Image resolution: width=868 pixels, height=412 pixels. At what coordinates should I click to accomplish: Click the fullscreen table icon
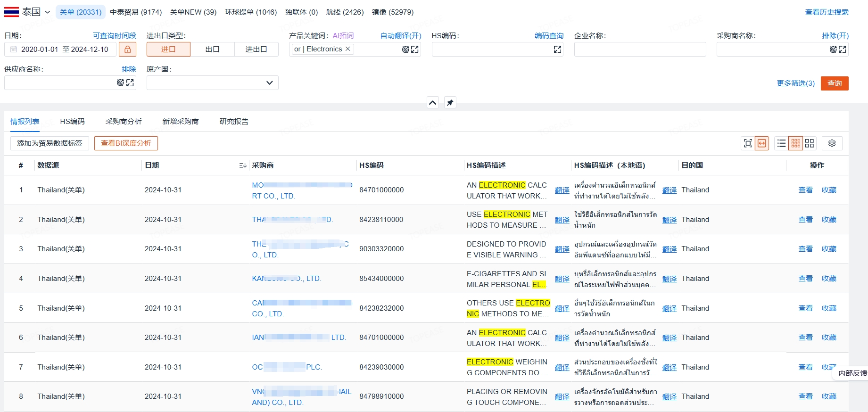pos(748,143)
